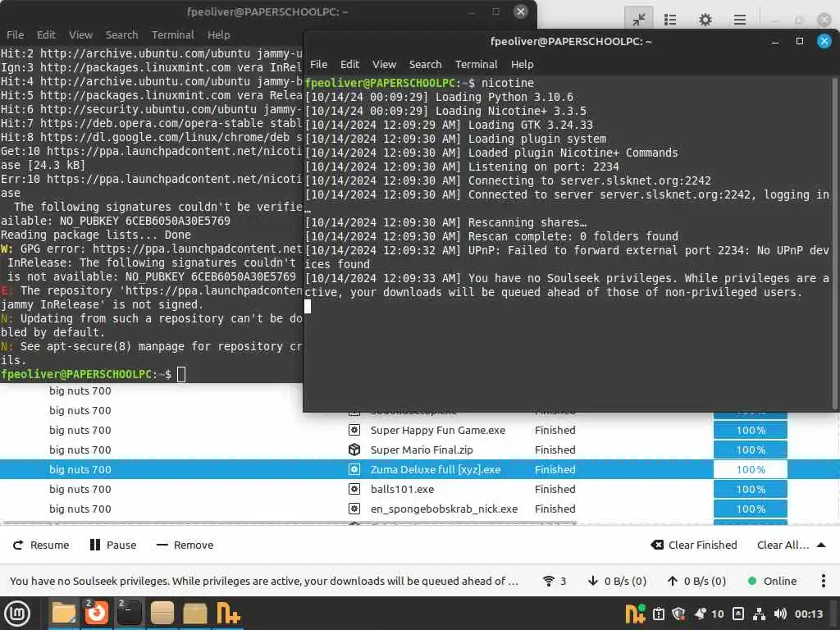Select the Super Mario Final.zip download
840x630 pixels.
[422, 450]
